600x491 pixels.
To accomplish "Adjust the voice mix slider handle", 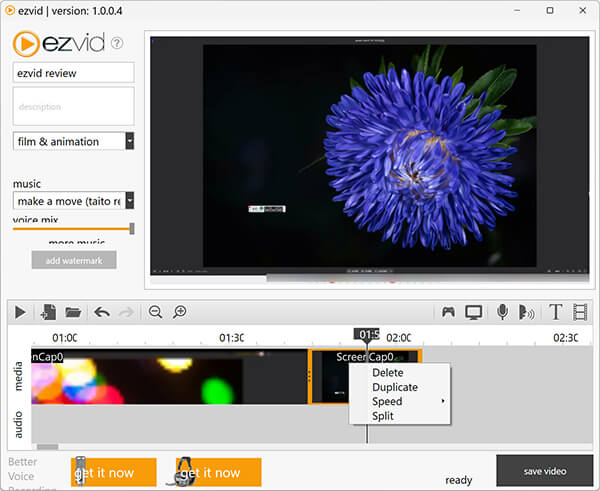I will coord(132,229).
